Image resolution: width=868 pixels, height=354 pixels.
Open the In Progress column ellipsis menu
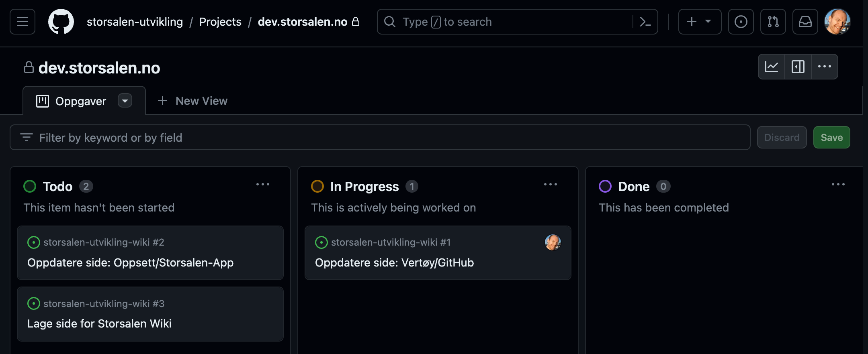[x=551, y=184]
